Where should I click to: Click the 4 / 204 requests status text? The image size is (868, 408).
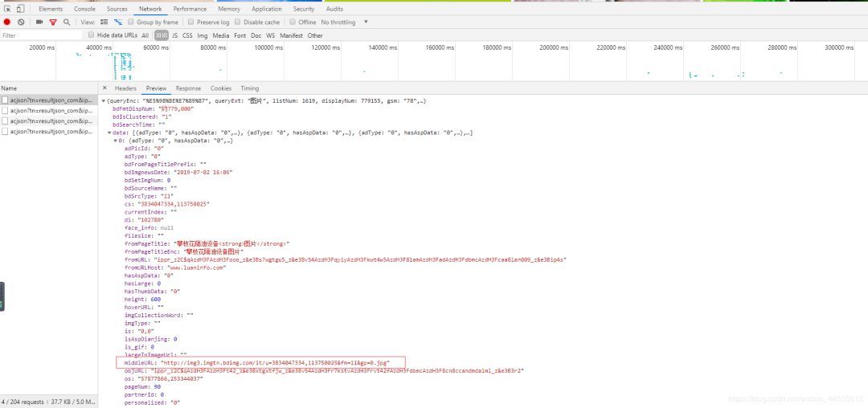click(x=23, y=402)
